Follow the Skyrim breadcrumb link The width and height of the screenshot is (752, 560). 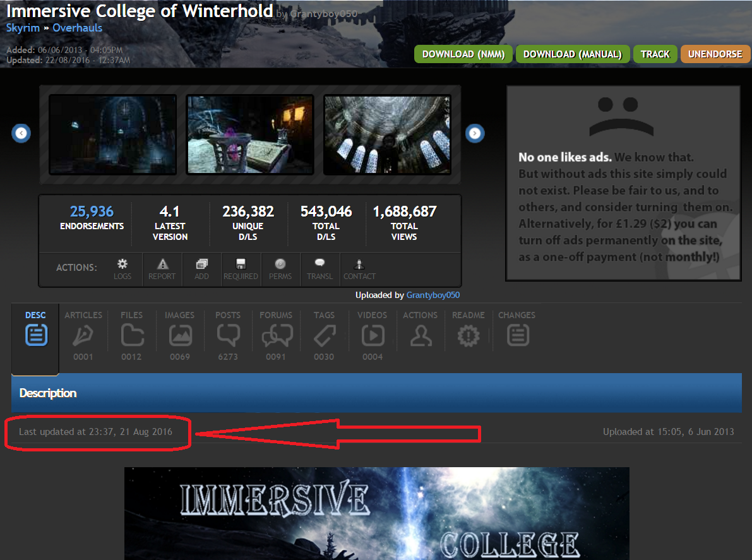coord(23,28)
